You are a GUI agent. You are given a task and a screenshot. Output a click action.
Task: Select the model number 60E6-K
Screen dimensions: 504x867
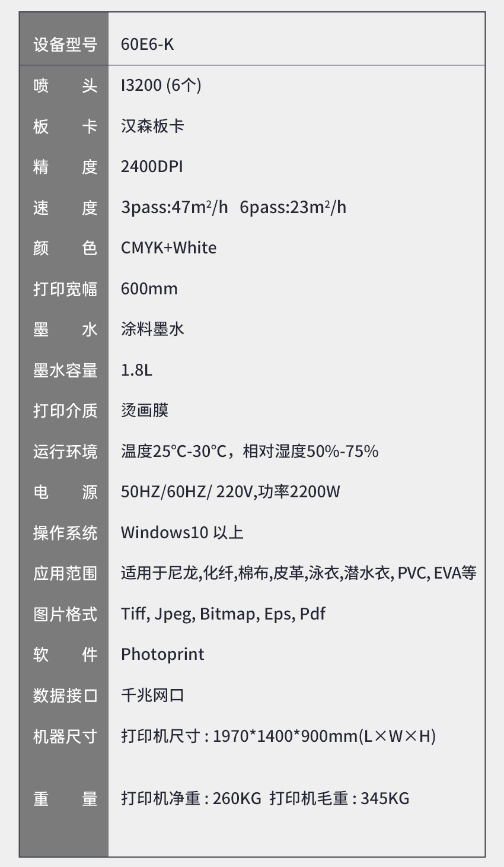[x=147, y=45]
